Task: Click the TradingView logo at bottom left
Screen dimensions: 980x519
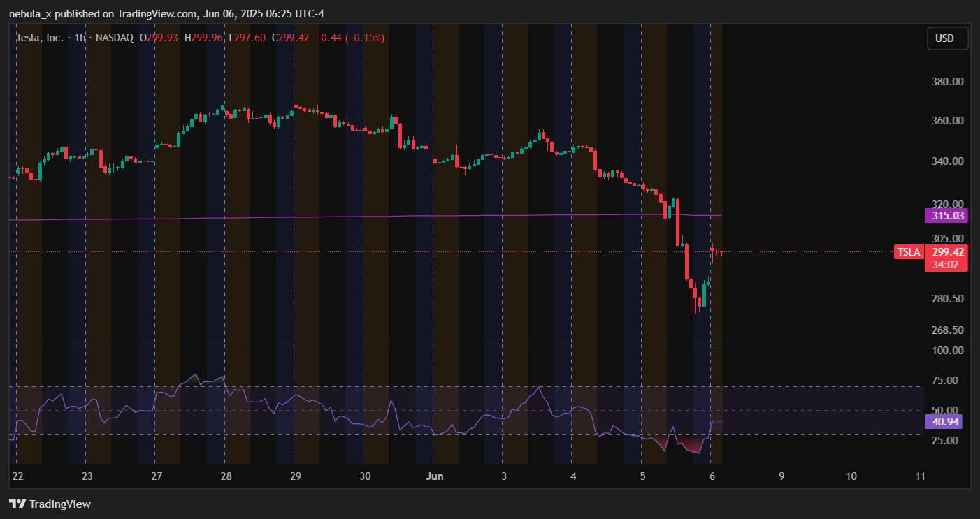Action: (x=50, y=504)
